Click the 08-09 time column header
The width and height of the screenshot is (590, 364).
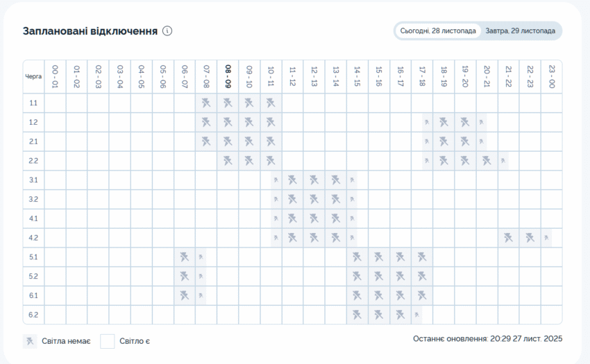click(228, 76)
